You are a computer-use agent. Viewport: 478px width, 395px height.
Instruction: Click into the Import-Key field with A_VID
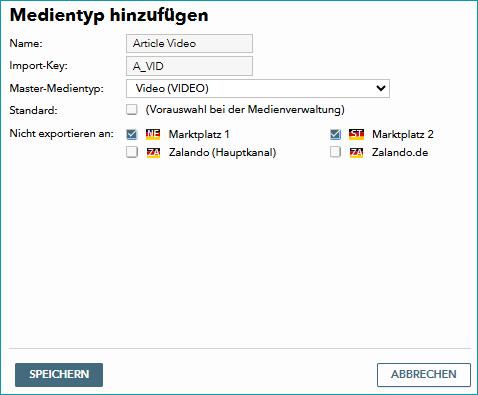coord(189,66)
